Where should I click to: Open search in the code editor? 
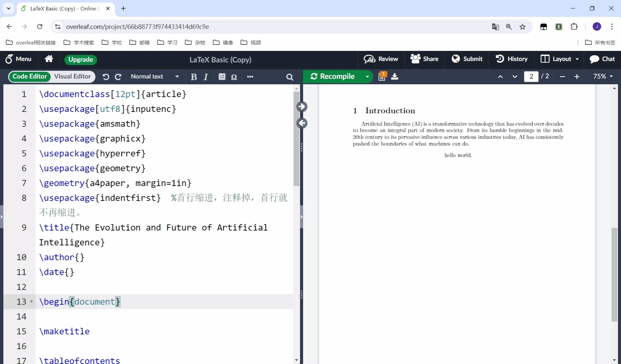coord(289,77)
